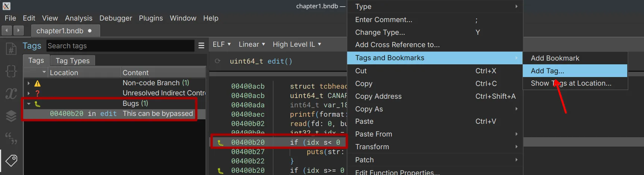The image size is (644, 175).
Task: Switch to the Tags tab
Action: click(36, 61)
